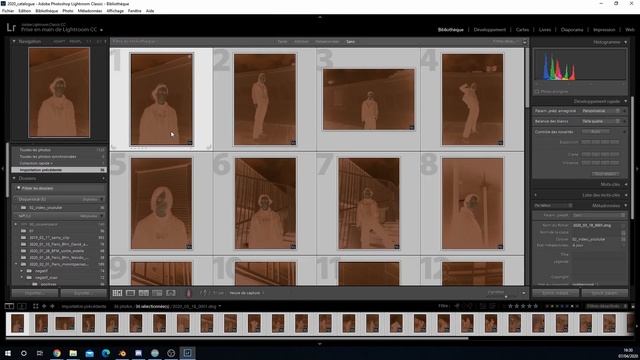Expand Liste des mots-clés panel
640x360 pixels.
[626, 195]
